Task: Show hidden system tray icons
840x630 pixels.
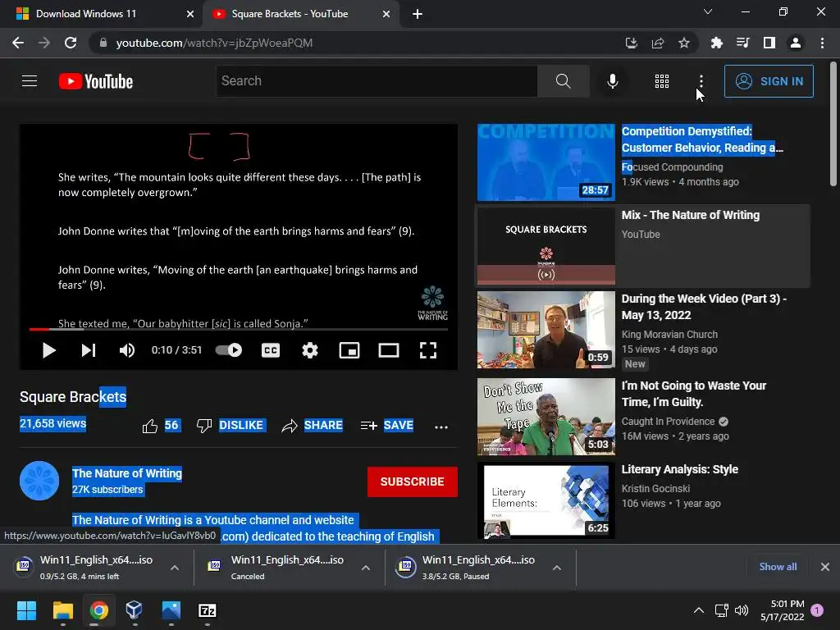Action: click(x=699, y=610)
